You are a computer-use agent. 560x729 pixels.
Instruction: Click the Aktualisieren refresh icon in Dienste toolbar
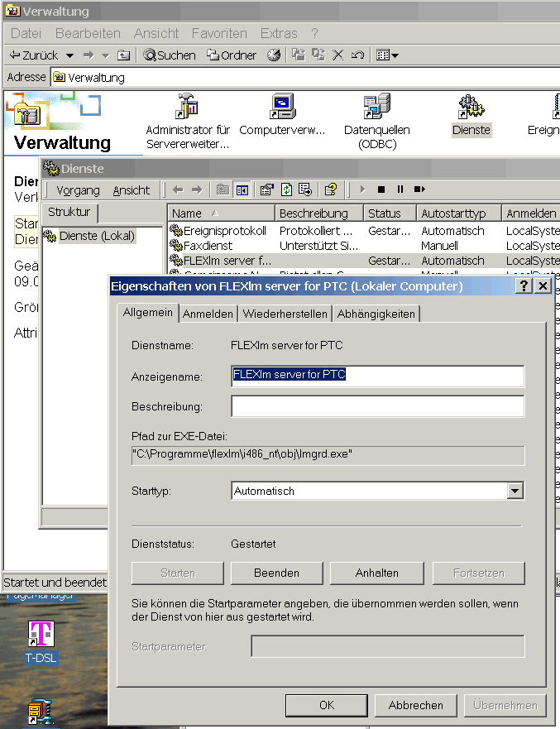(287, 189)
